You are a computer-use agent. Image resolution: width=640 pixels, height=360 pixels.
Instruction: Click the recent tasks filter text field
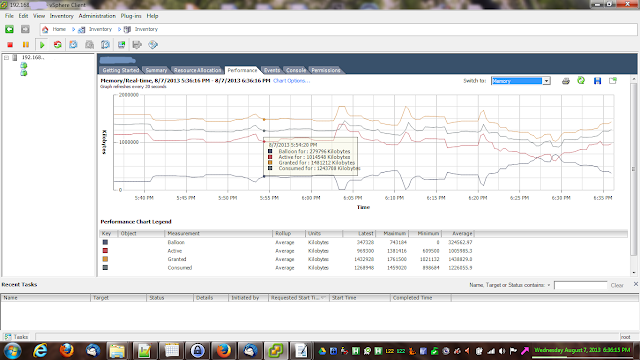click(x=580, y=285)
